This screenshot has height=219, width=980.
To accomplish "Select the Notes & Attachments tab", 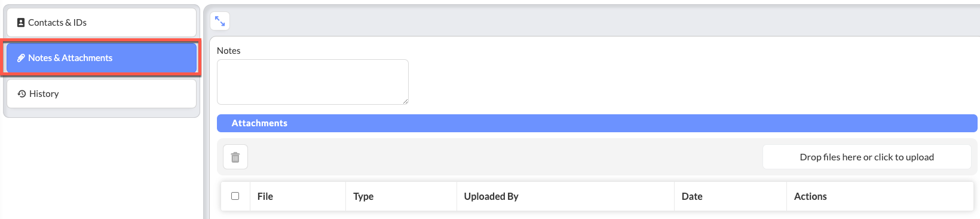I will (x=102, y=58).
